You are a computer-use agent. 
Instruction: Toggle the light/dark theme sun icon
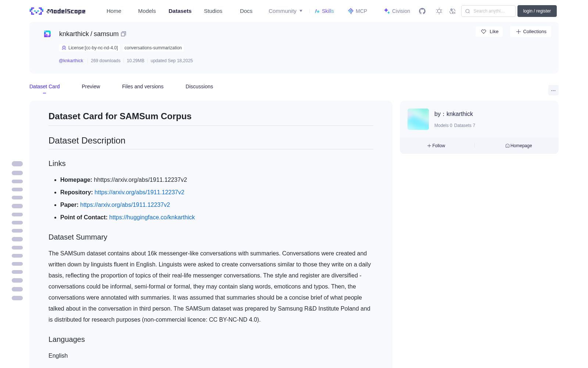[439, 11]
